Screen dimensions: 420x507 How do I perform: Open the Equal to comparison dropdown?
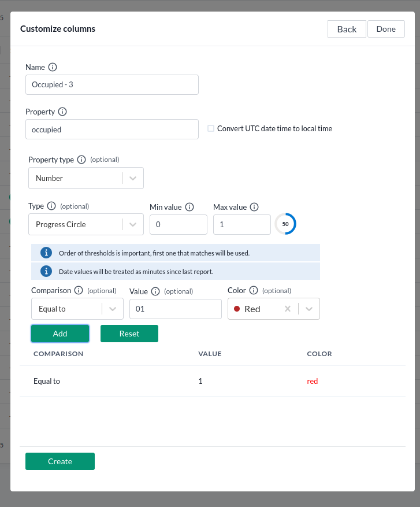113,309
